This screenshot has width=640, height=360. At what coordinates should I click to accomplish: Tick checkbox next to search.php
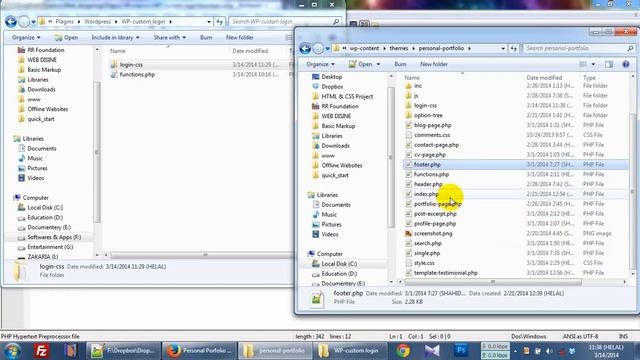[x=408, y=243]
